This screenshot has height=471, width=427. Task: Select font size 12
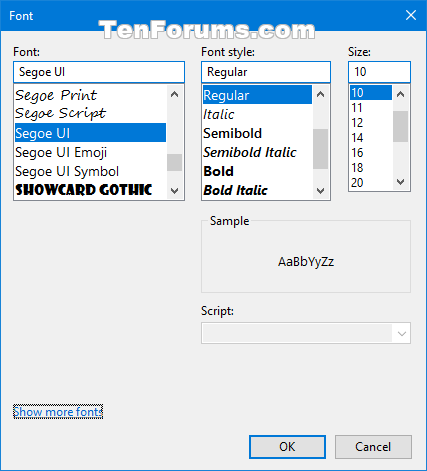tap(371, 122)
